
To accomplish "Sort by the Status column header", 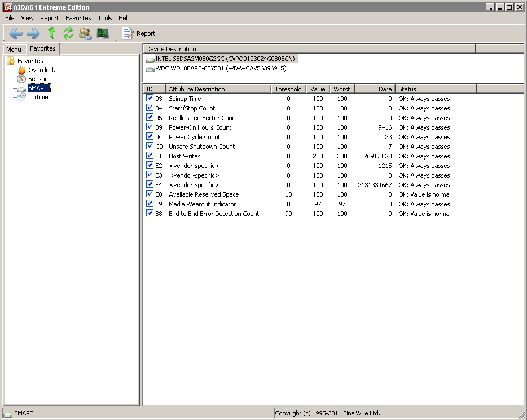I will point(436,89).
